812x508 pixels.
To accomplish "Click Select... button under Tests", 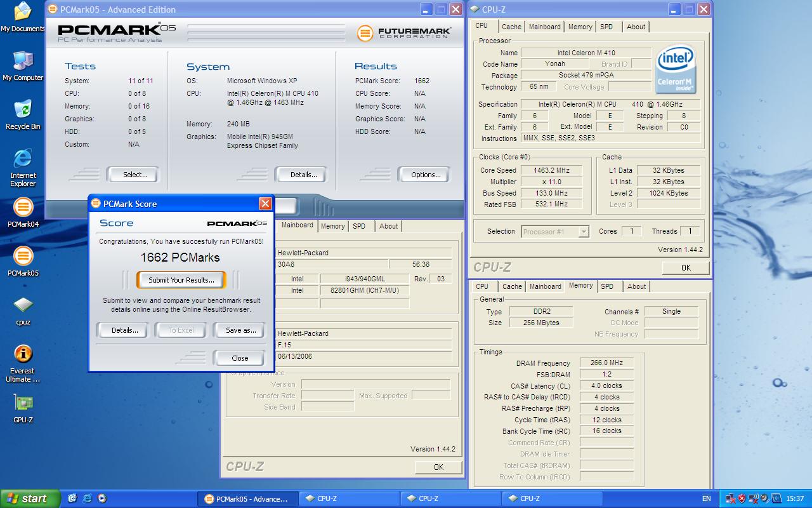I will pyautogui.click(x=133, y=175).
